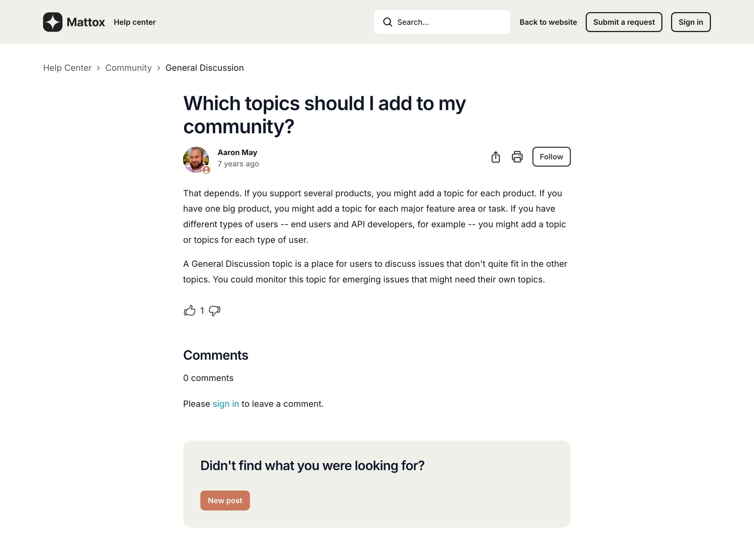Click the search magnifier icon

coord(388,22)
